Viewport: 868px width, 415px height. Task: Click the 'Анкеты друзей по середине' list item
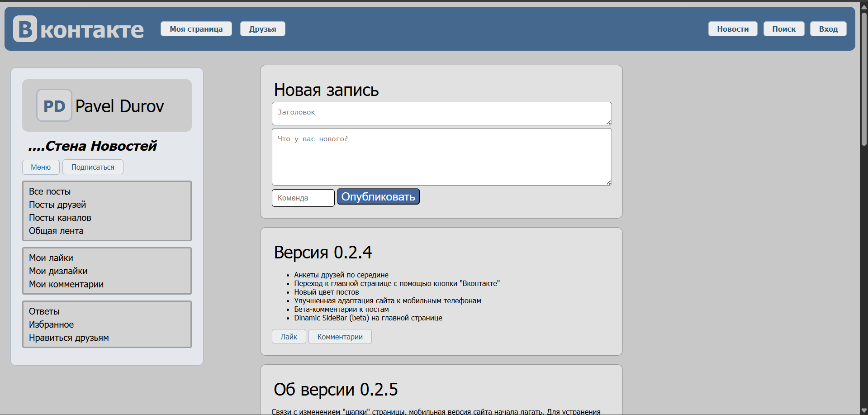coord(341,275)
